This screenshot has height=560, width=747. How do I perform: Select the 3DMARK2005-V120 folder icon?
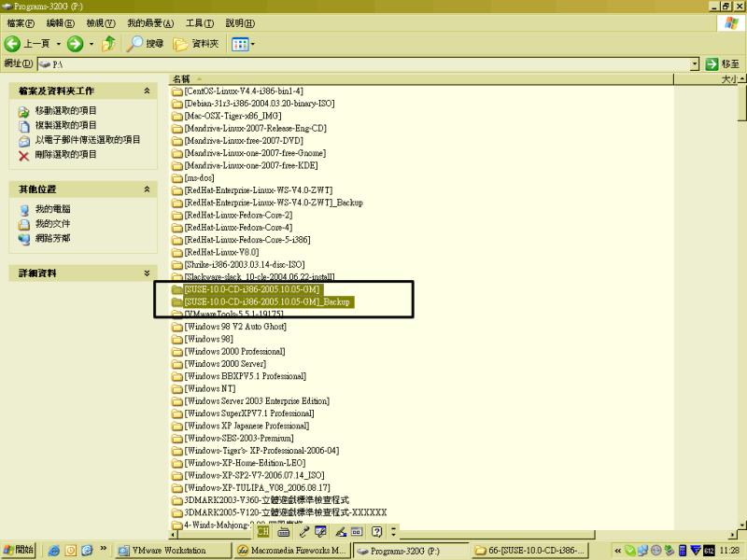[x=177, y=512]
